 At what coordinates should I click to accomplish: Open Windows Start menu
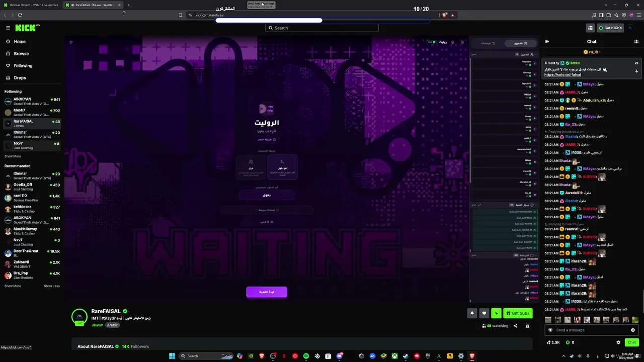[x=172, y=356]
